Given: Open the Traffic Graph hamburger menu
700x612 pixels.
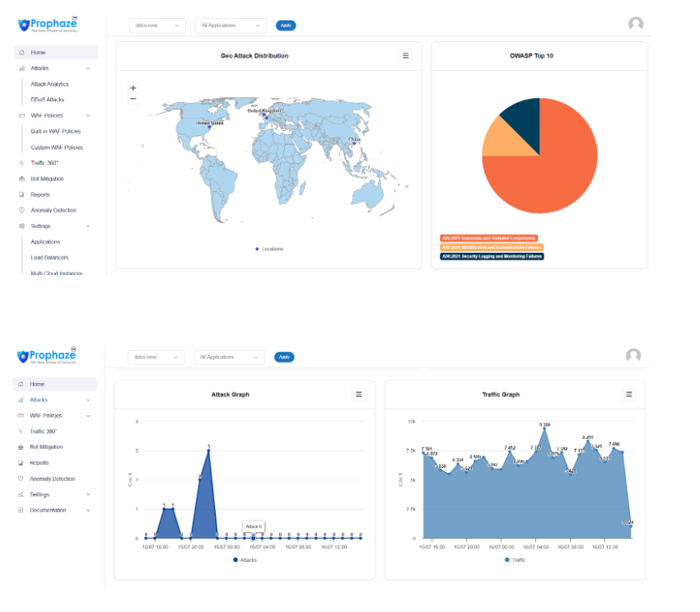Looking at the screenshot, I should pos(629,395).
